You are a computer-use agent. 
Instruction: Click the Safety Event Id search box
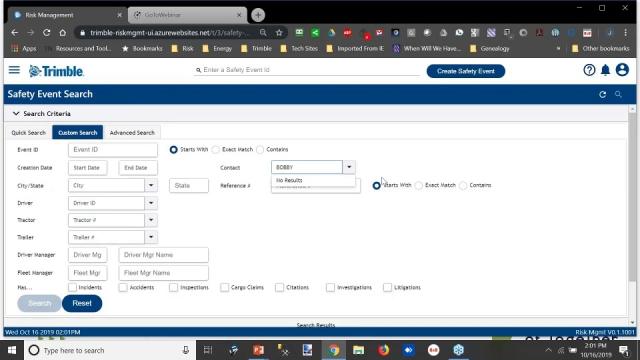pos(307,70)
